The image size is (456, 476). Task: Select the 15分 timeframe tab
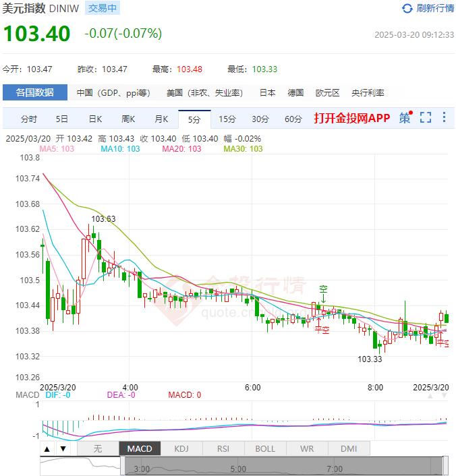coord(227,119)
